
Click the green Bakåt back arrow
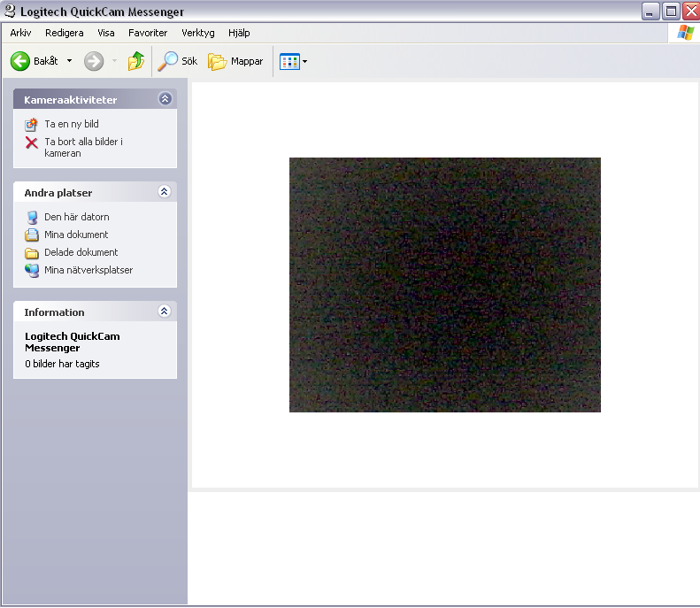pyautogui.click(x=20, y=61)
